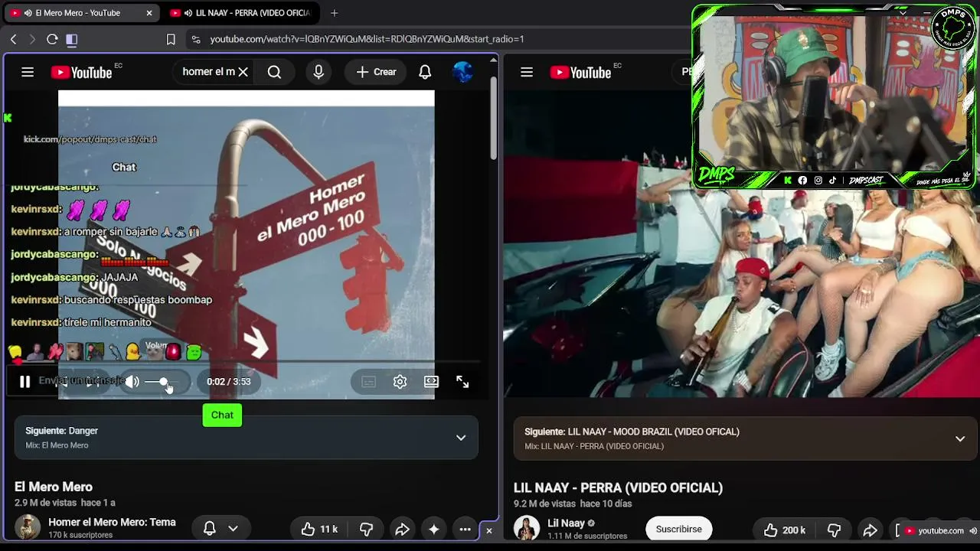Expand the 'Siguiente: Danger' mix queue
This screenshot has width=980, height=551.
coord(461,438)
